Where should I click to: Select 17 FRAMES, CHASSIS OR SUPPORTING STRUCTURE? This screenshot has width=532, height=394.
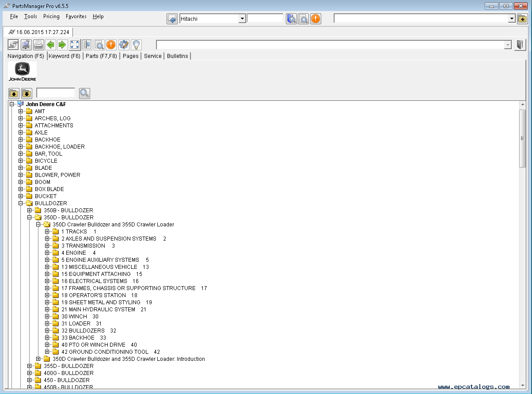pos(134,288)
